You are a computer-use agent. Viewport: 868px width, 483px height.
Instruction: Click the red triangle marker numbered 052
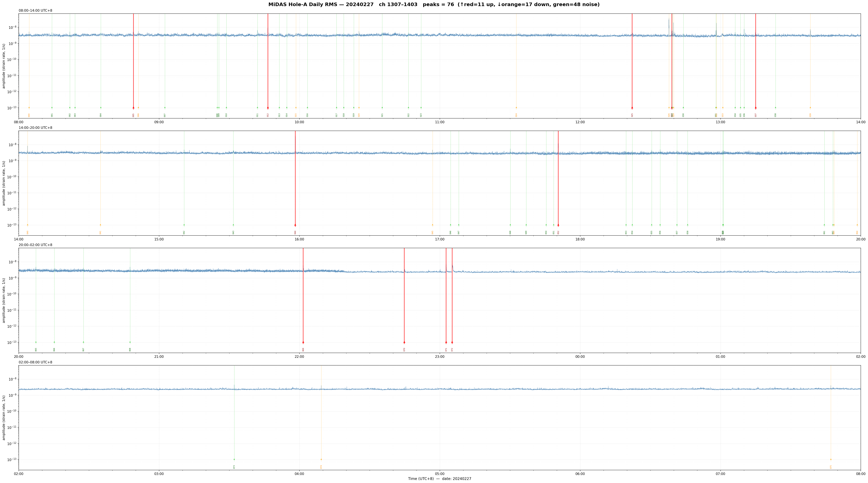558,225
